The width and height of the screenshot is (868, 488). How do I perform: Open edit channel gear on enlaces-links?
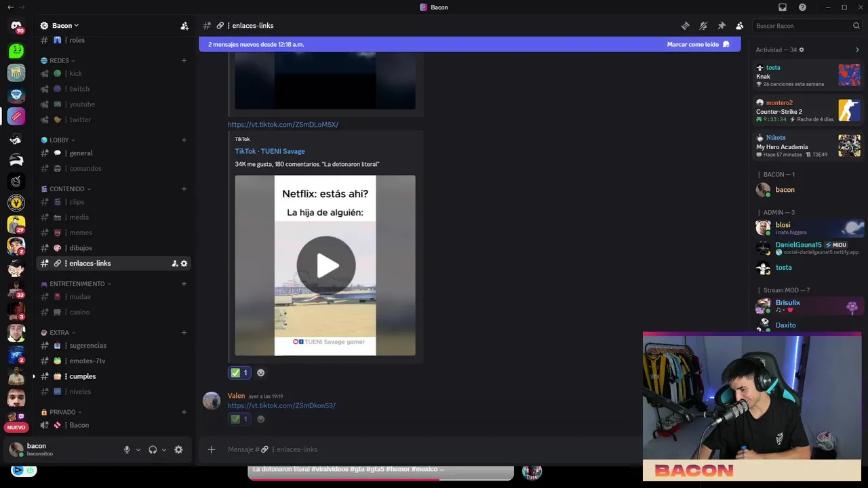[184, 264]
